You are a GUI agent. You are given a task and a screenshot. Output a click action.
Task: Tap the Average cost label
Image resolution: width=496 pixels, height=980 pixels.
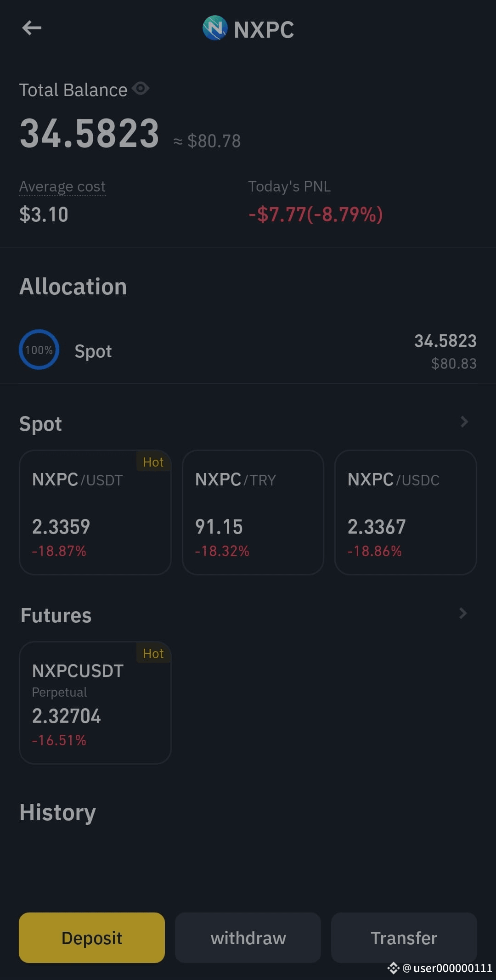point(62,186)
